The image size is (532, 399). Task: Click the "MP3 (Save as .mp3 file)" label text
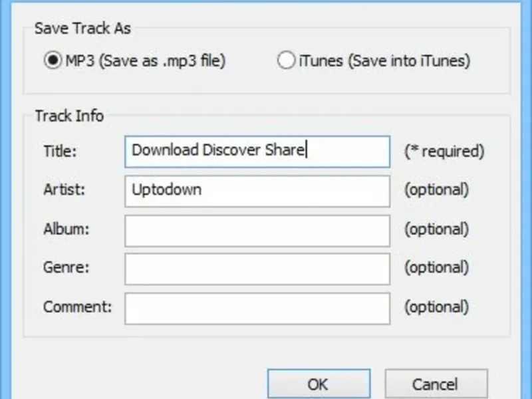tap(146, 61)
